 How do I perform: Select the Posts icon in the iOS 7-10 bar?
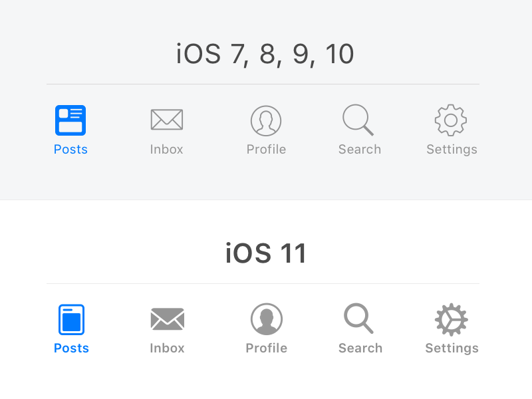pyautogui.click(x=70, y=120)
